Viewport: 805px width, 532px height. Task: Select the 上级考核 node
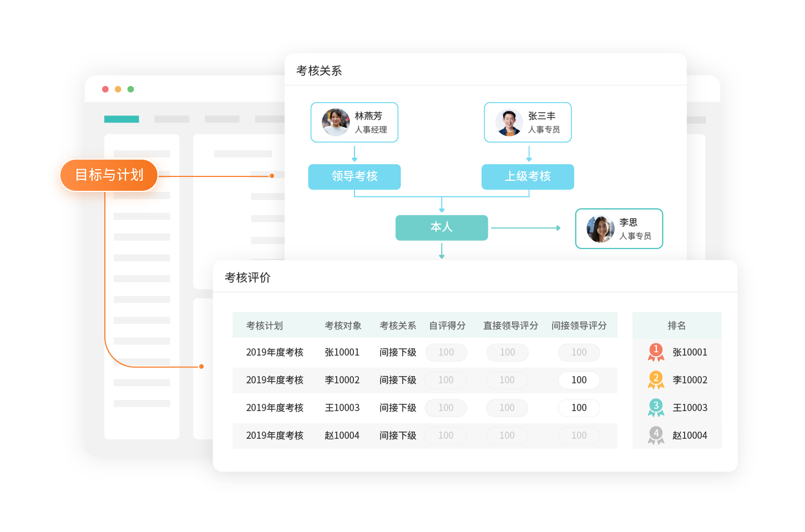528,176
